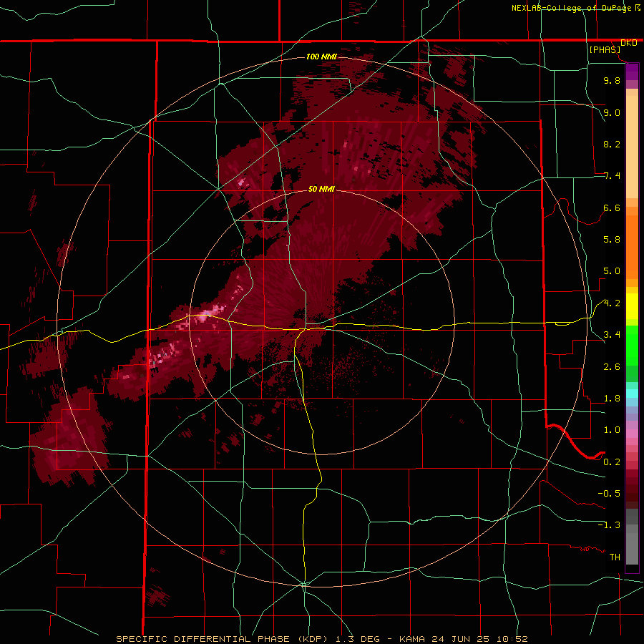
Task: Click the 7.4 scale value
Action: pos(612,176)
